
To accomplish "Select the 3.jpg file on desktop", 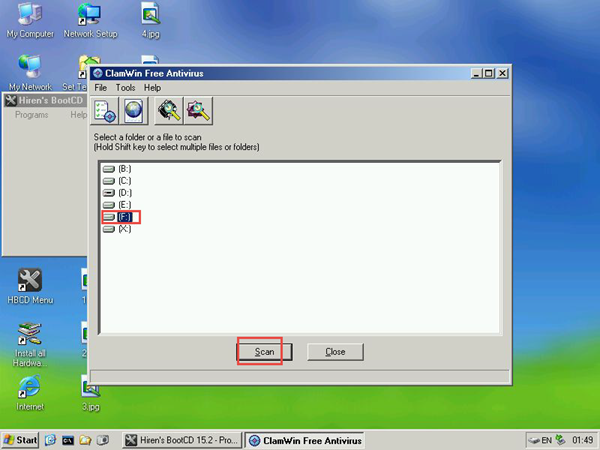I will (x=91, y=393).
